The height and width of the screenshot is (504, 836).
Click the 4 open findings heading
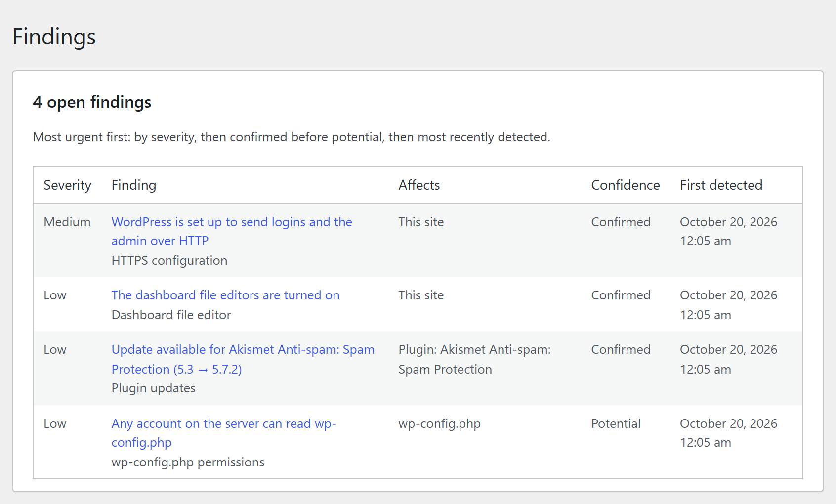coord(92,102)
